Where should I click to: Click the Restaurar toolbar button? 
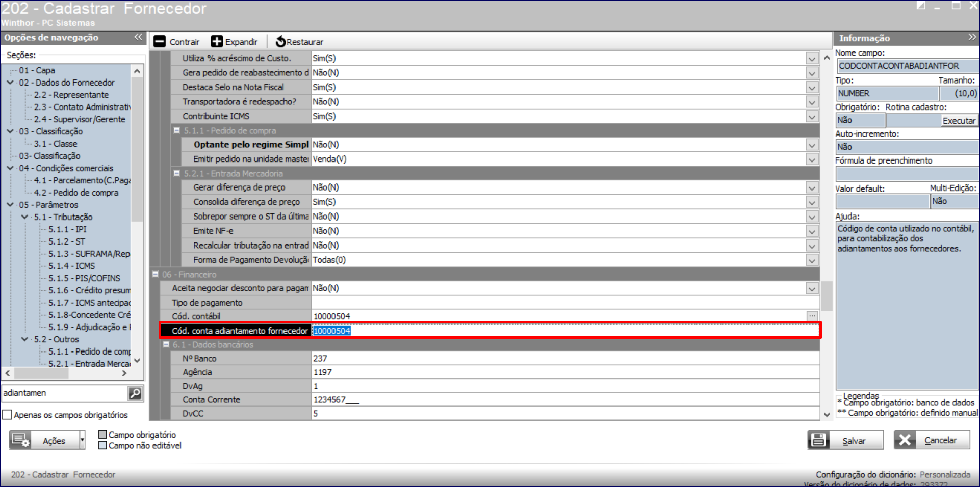[299, 42]
